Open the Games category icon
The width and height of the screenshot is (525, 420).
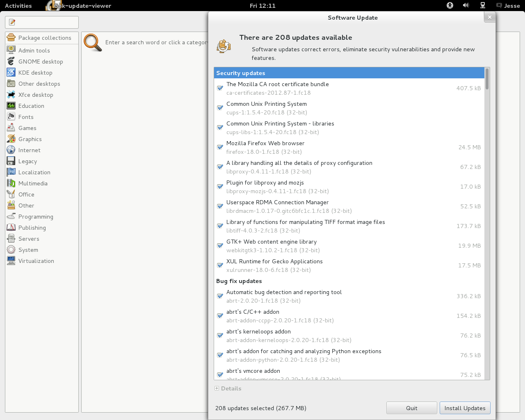pyautogui.click(x=11, y=128)
